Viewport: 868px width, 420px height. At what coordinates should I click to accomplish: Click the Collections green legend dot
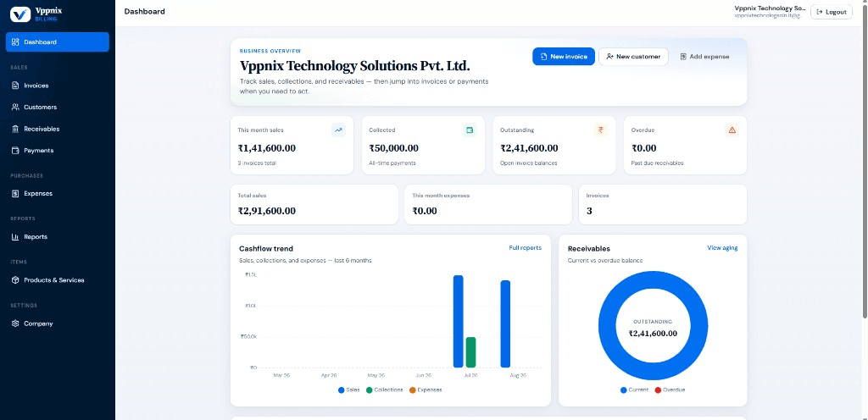point(370,390)
